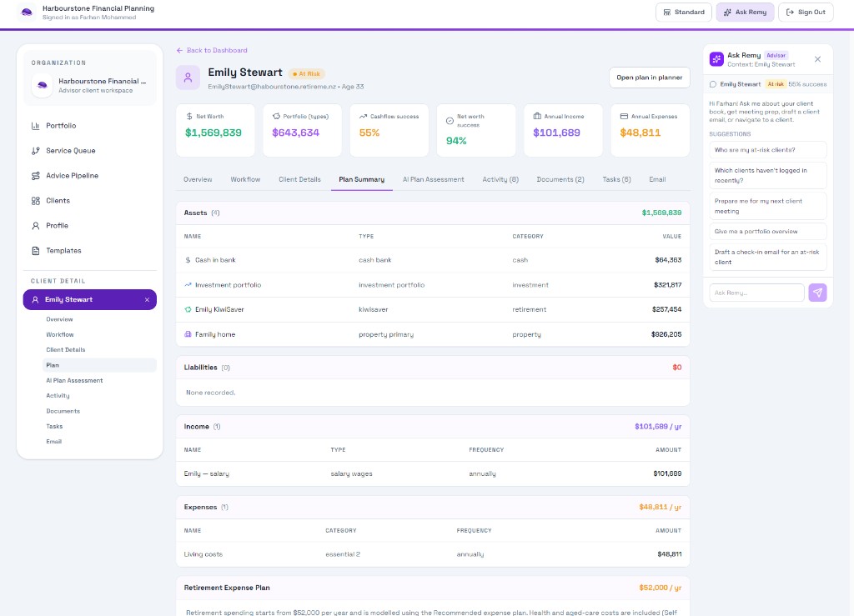Open the Tasks item under Client Detail
Image resolution: width=854 pixels, height=616 pixels.
(54, 427)
